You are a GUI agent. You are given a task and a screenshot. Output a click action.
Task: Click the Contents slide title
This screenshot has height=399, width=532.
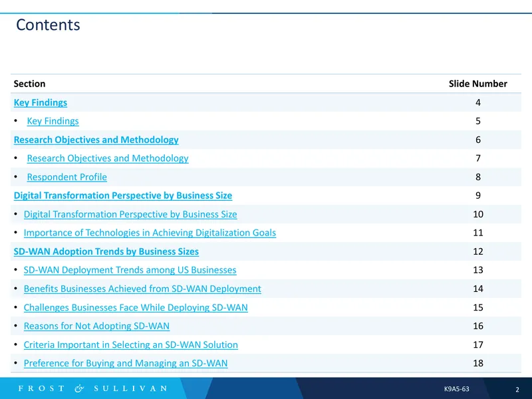[x=48, y=25]
